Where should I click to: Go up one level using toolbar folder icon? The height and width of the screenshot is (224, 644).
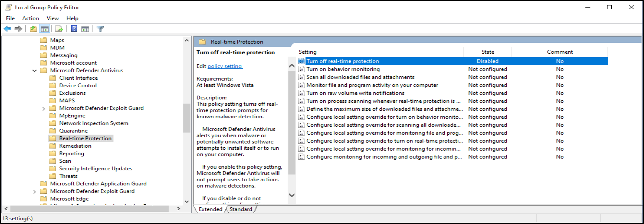pyautogui.click(x=33, y=29)
